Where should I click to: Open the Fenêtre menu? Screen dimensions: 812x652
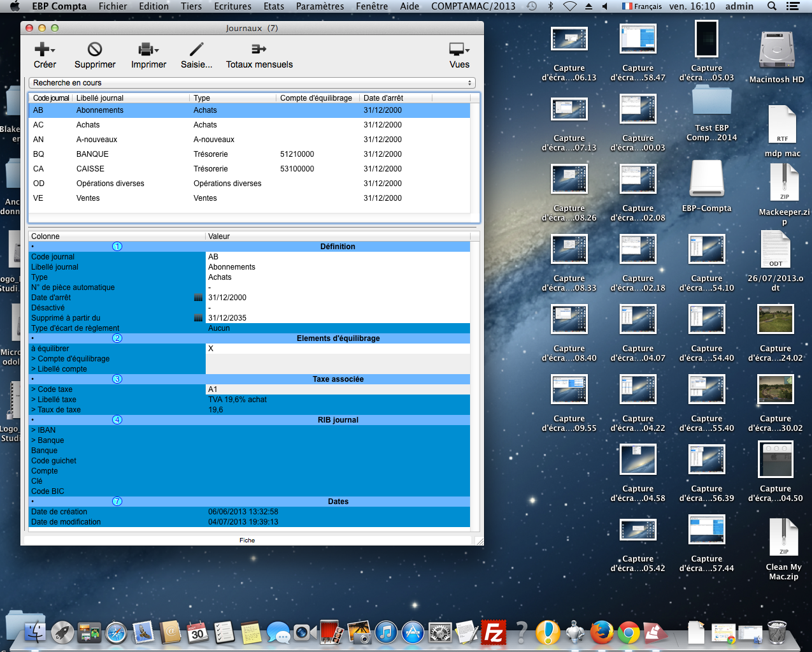(372, 6)
